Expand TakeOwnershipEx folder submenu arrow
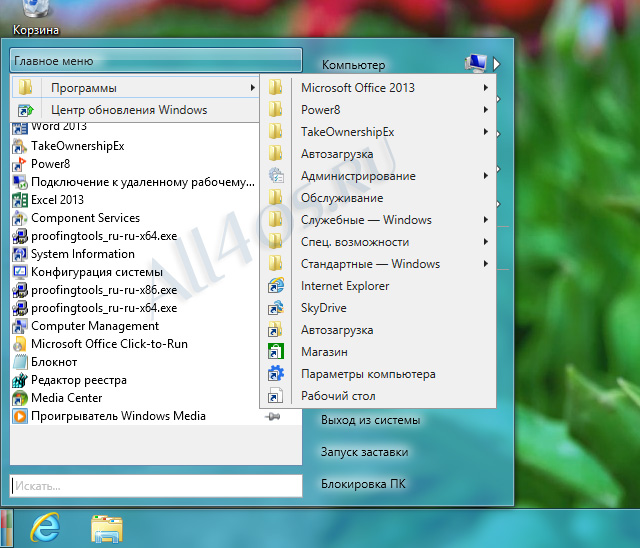The image size is (640, 548). tap(486, 132)
